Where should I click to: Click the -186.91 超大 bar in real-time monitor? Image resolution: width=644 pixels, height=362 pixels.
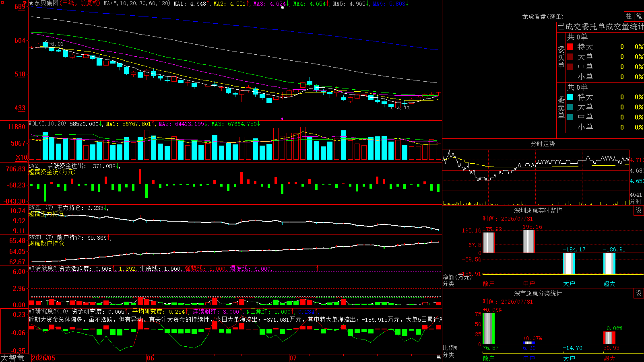[x=609, y=263]
